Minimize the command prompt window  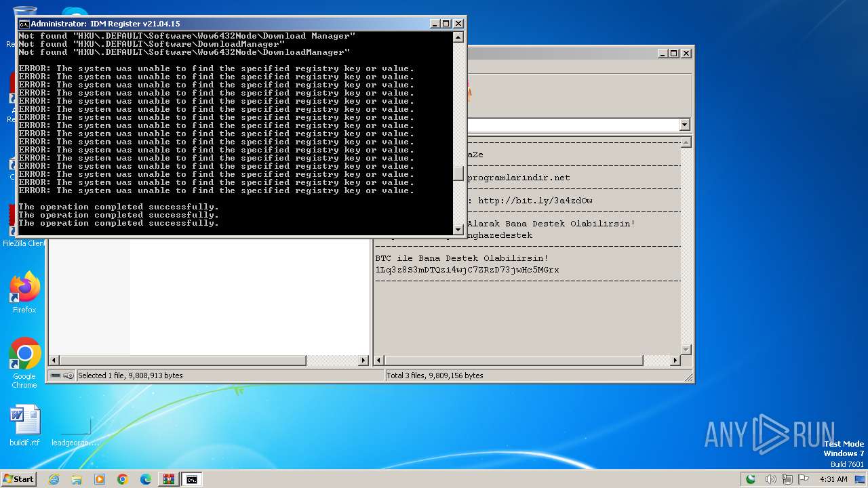[x=435, y=24]
